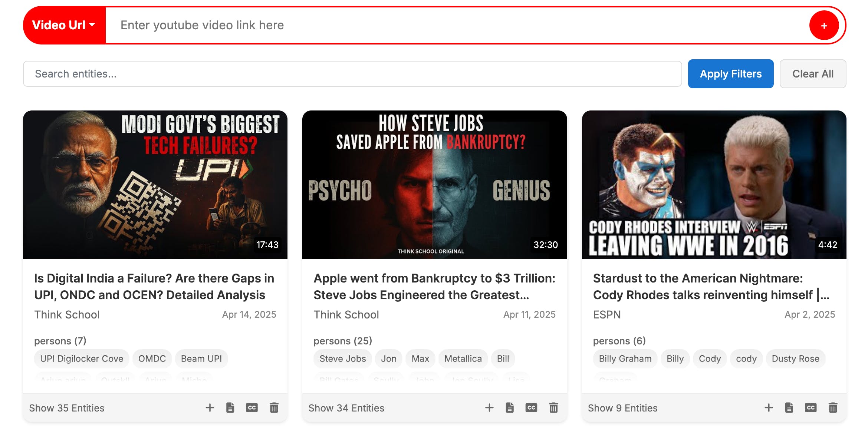Viewport: 868px width, 433px height.
Task: Open the Cody Rhodes interview thumbnail
Action: click(714, 185)
